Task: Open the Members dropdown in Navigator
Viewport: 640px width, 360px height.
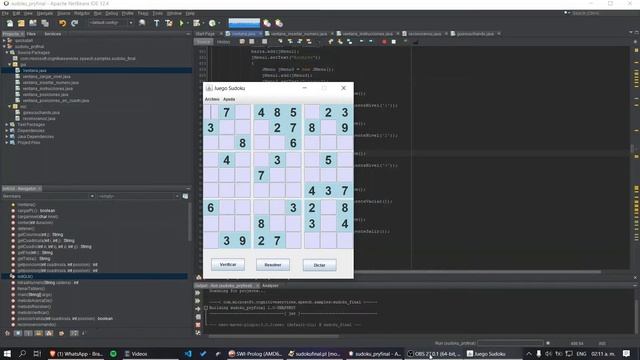Action: coord(48,196)
